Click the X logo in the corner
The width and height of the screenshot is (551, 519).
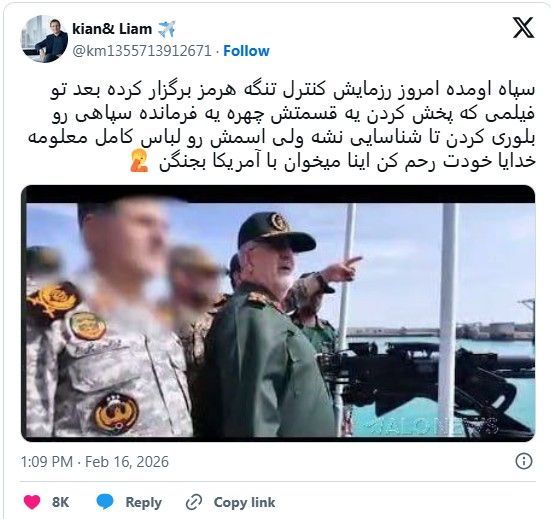523,27
